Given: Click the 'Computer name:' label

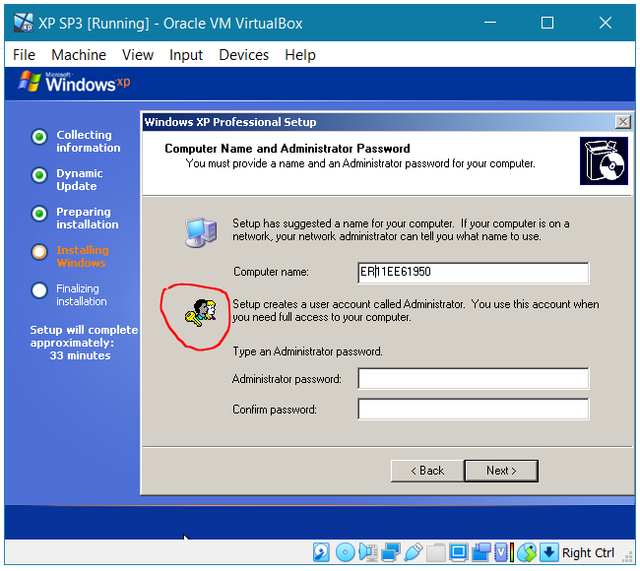Looking at the screenshot, I should tap(271, 272).
